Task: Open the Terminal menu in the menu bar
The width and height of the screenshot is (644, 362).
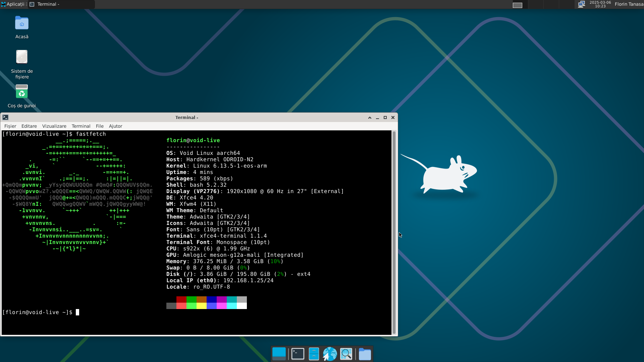Action: coord(81,126)
